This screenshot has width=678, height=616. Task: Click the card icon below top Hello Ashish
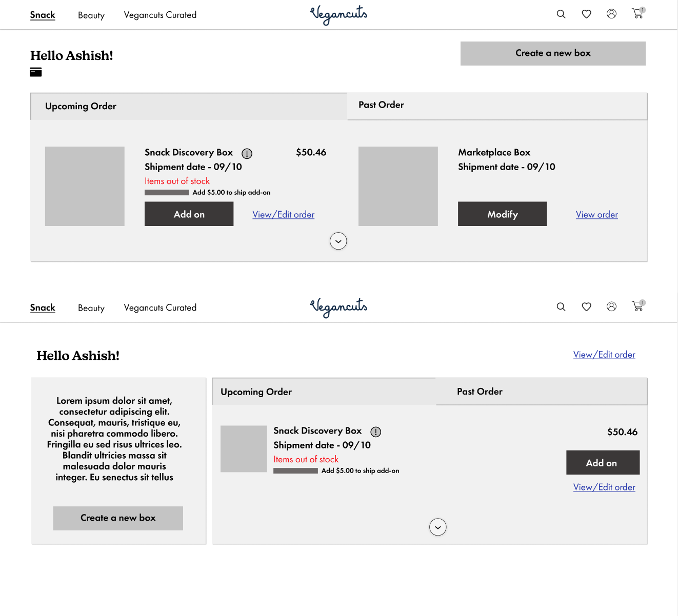(x=36, y=72)
